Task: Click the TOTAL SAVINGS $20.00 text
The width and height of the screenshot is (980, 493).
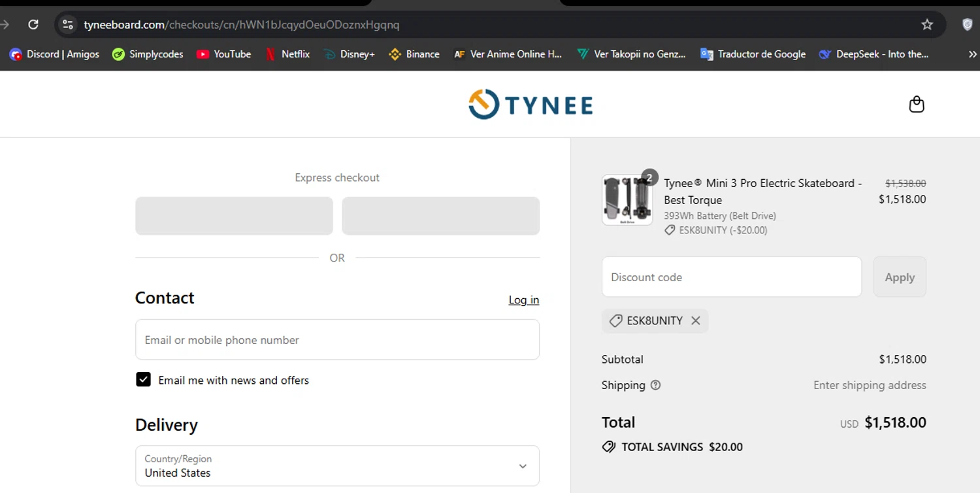Action: [x=682, y=447]
